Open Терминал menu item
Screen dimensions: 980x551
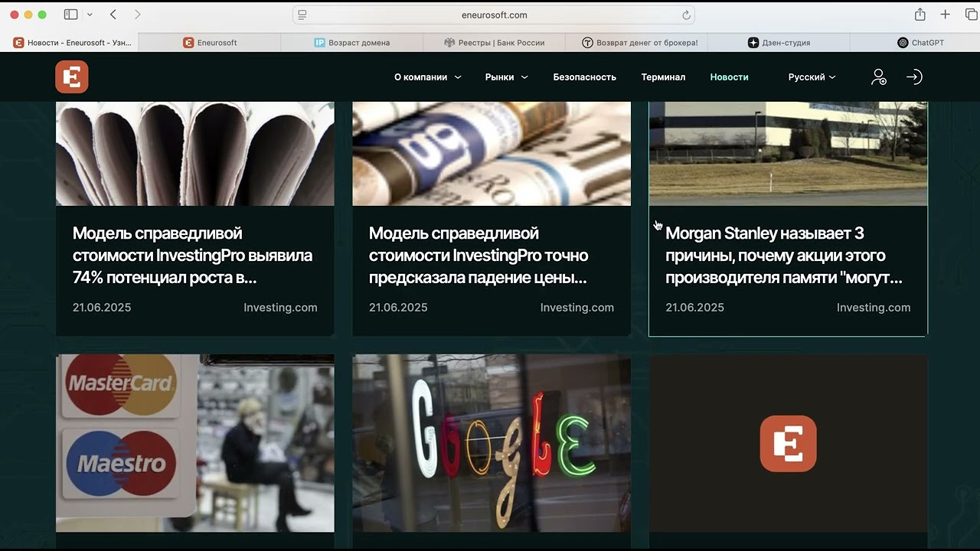(663, 77)
